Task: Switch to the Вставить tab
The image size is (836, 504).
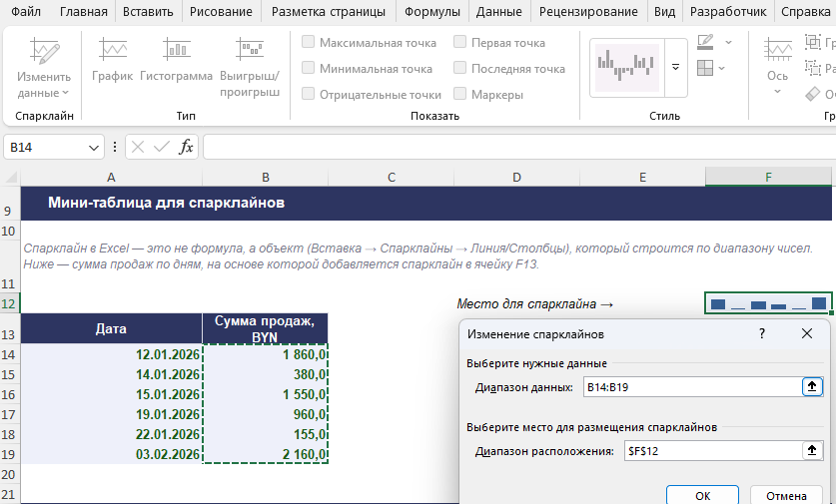Action: (148, 12)
